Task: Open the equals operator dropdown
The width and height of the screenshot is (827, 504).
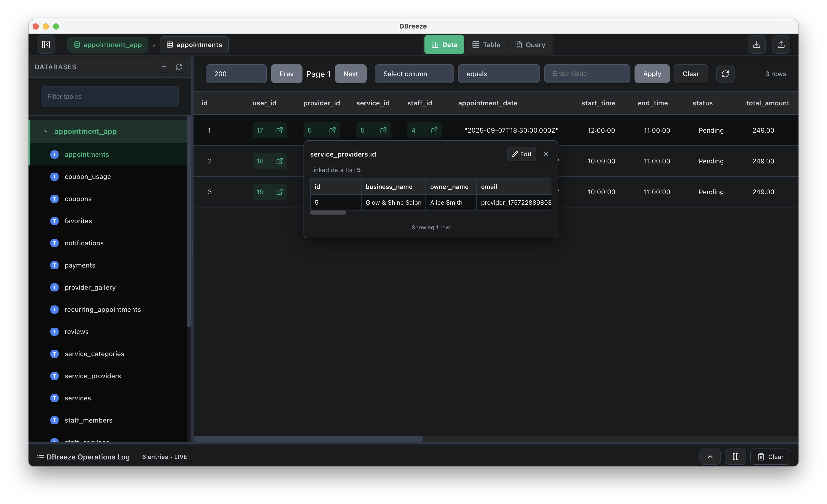Action: 499,74
